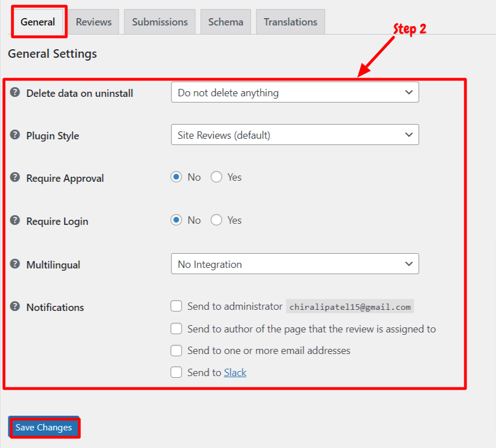Screen dimensions: 496x448
Task: Enable the Send to Slack checkbox
Action: [x=176, y=372]
